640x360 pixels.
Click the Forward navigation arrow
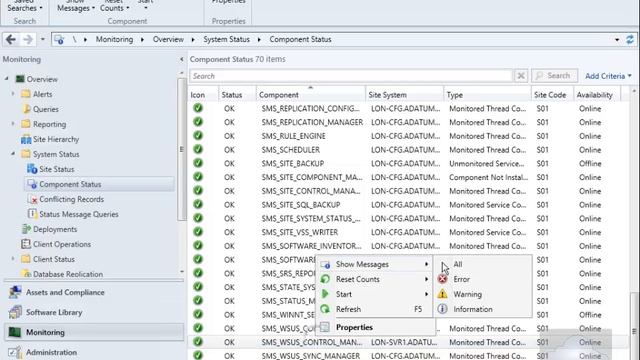point(28,40)
